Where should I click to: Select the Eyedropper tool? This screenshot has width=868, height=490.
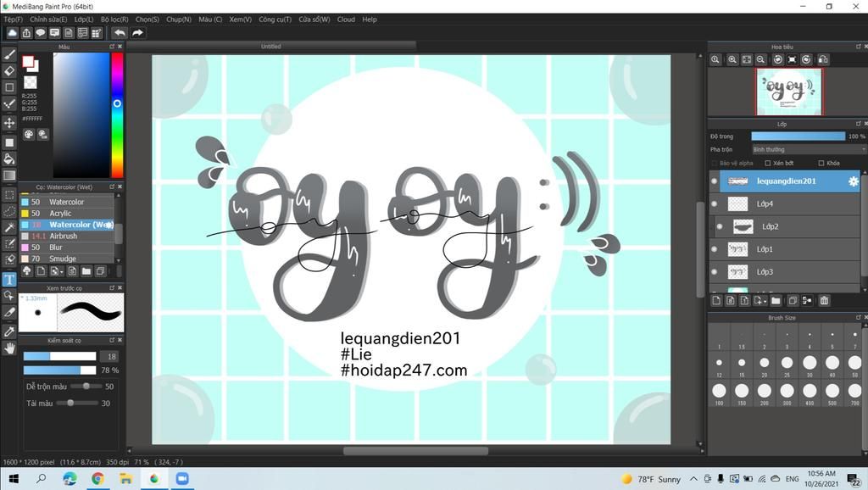pos(9,331)
